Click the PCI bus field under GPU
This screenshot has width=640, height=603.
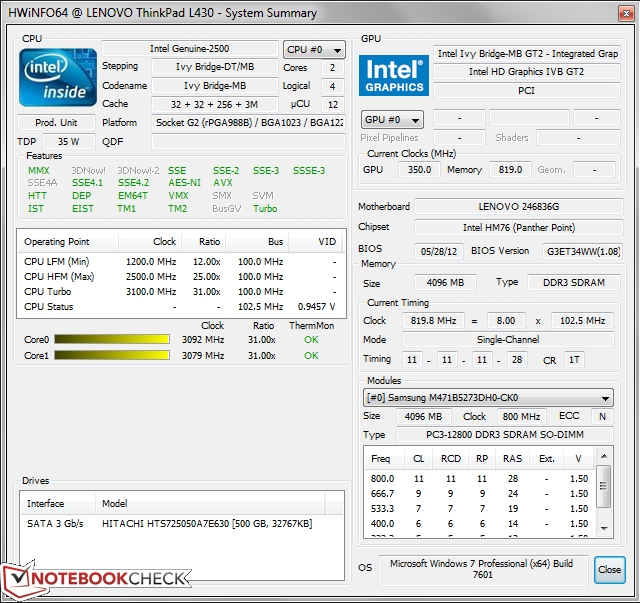click(x=527, y=91)
